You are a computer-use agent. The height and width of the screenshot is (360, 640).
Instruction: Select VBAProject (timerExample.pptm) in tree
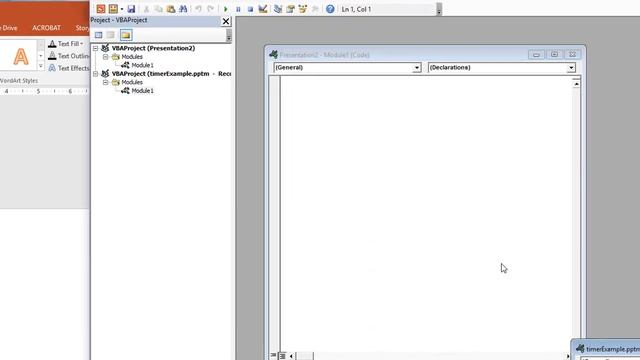coord(171,74)
